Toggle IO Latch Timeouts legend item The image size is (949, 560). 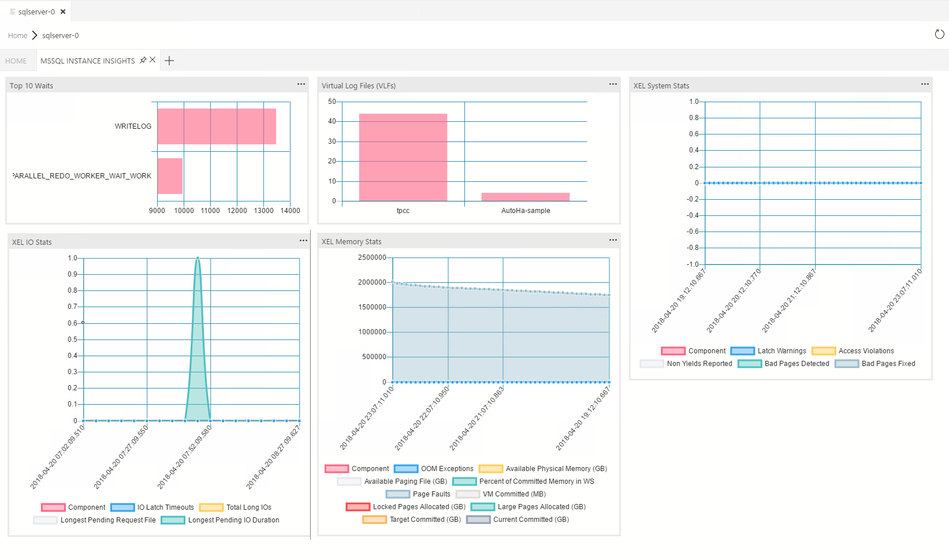pyautogui.click(x=152, y=507)
